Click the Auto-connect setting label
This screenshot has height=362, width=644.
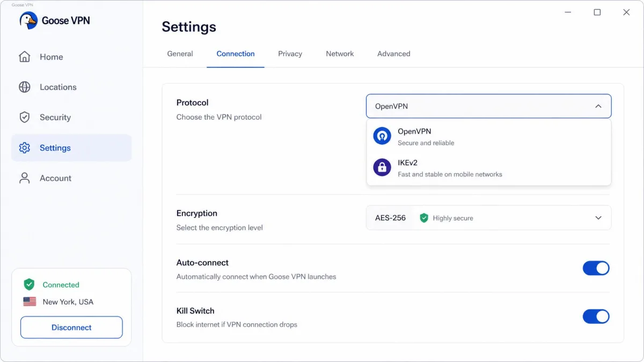tap(202, 263)
